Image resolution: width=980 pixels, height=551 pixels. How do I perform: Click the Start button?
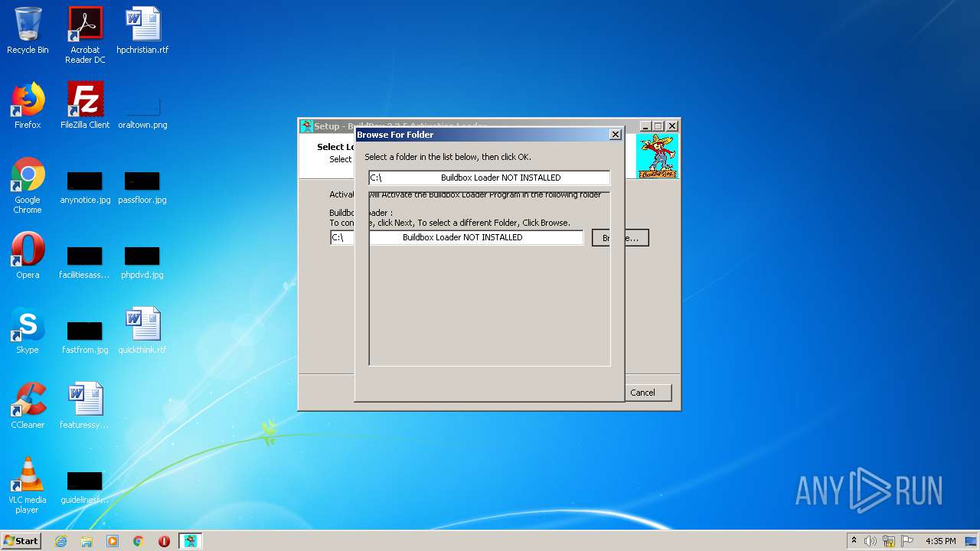click(21, 541)
